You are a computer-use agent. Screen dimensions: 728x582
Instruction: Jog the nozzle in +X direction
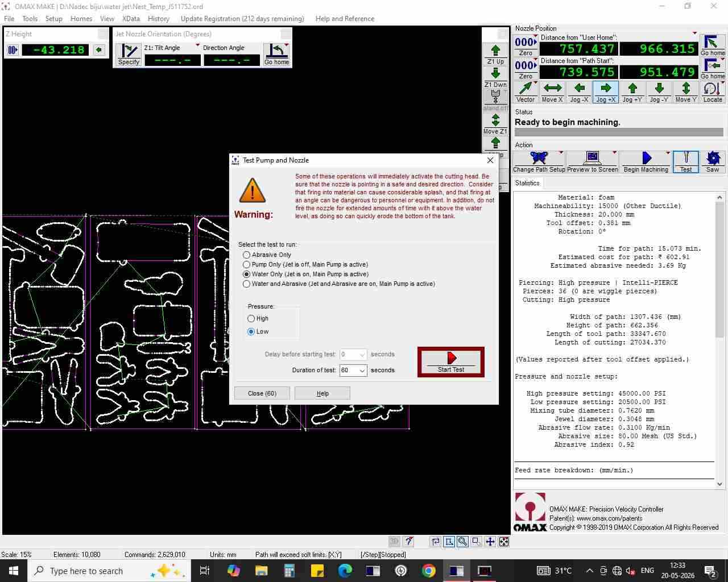(606, 92)
